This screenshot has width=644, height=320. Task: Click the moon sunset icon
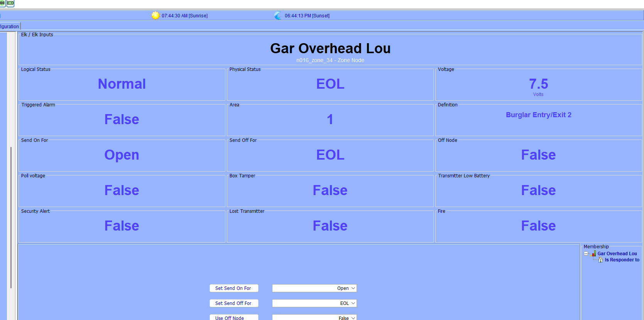click(x=278, y=15)
